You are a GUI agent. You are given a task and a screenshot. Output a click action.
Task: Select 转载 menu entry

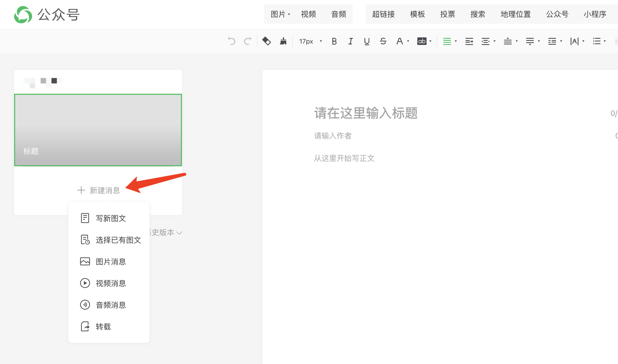tap(103, 327)
